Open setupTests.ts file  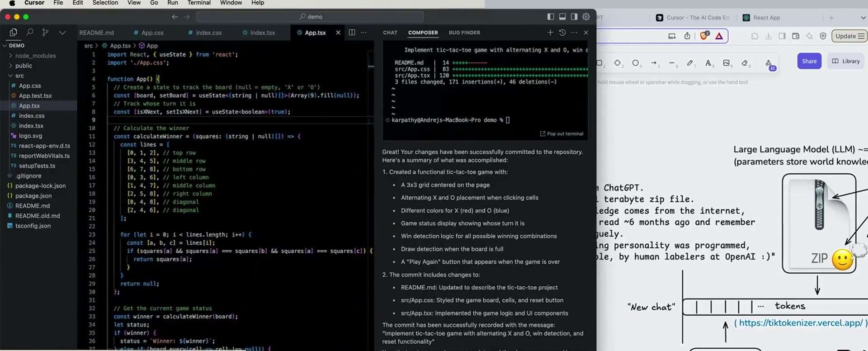tap(38, 166)
